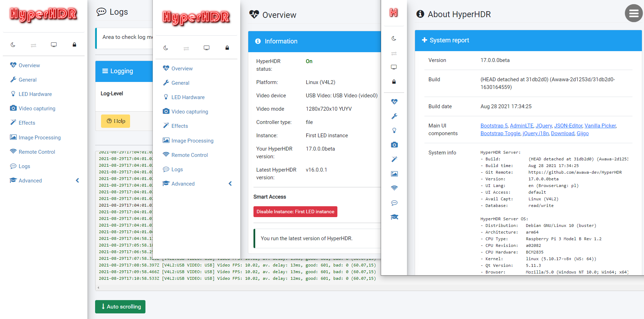This screenshot has height=319, width=644.
Task: Open the Gijgo link
Action: pyautogui.click(x=582, y=133)
